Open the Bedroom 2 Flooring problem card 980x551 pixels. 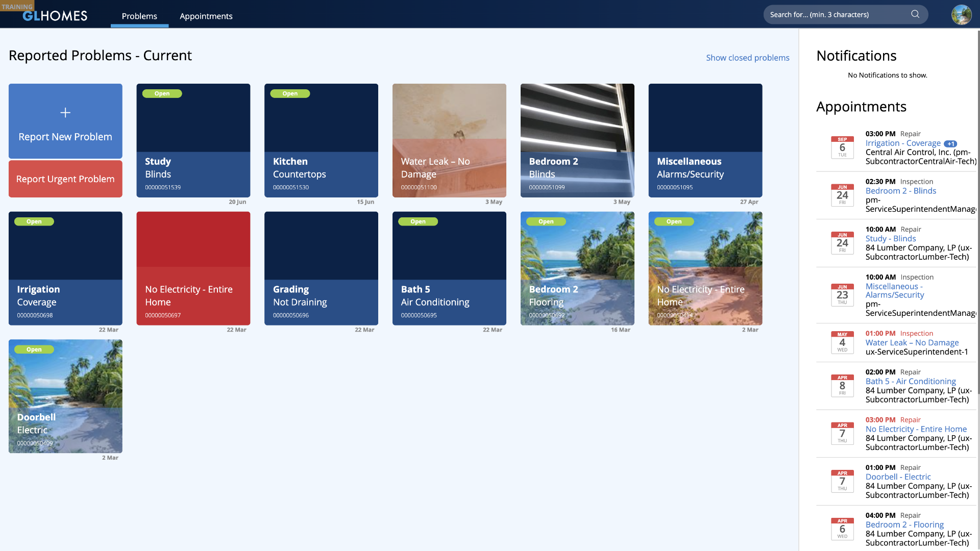coord(577,268)
